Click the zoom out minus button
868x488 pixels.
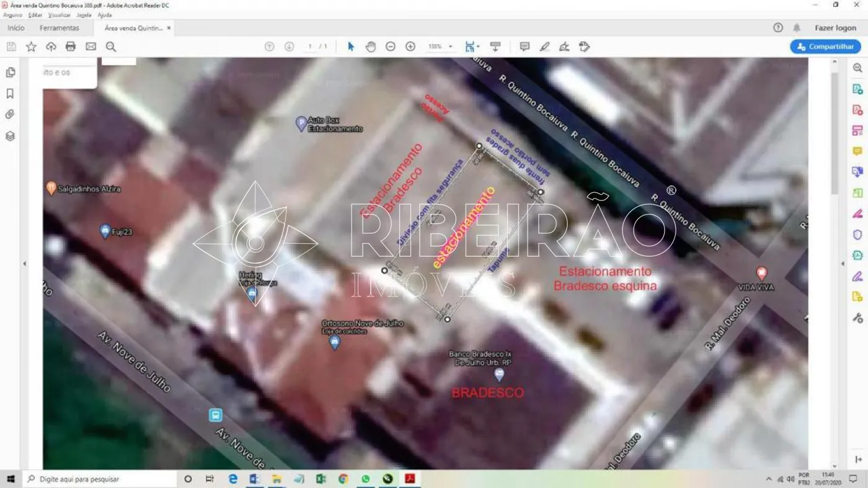coord(391,47)
